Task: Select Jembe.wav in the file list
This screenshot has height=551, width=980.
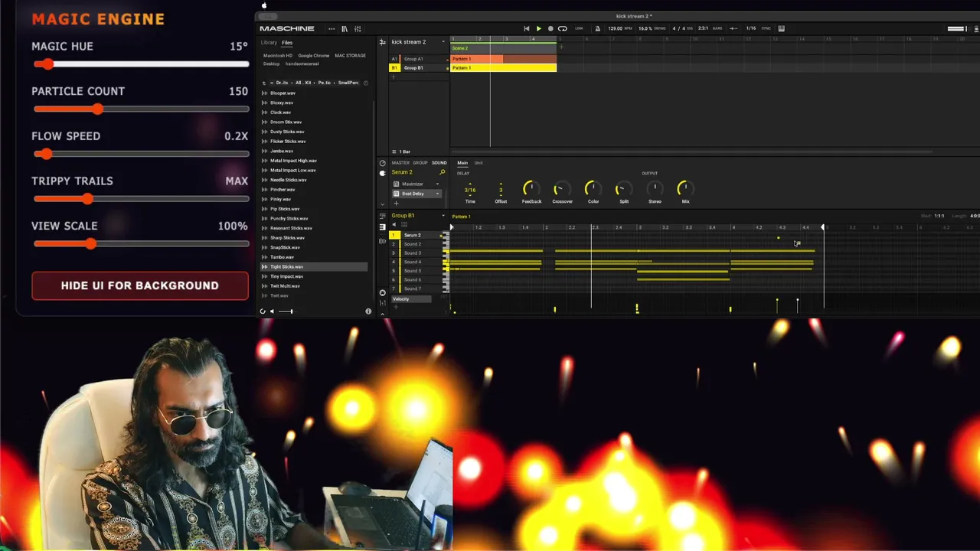Action: tap(282, 151)
